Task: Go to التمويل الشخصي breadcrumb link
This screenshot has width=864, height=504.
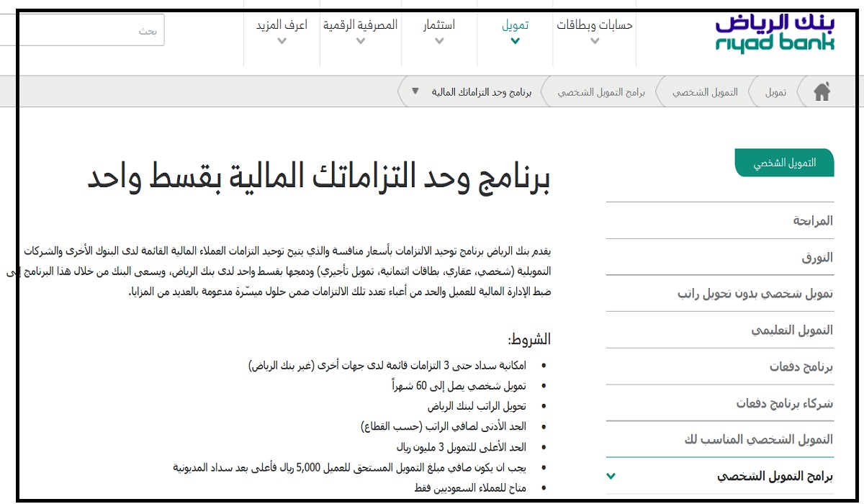Action: [705, 92]
